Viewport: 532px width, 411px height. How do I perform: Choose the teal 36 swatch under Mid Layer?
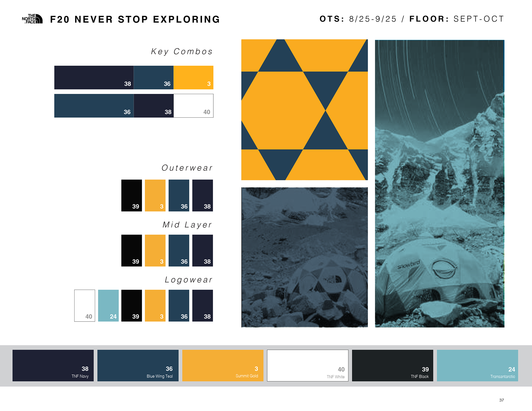(x=179, y=251)
